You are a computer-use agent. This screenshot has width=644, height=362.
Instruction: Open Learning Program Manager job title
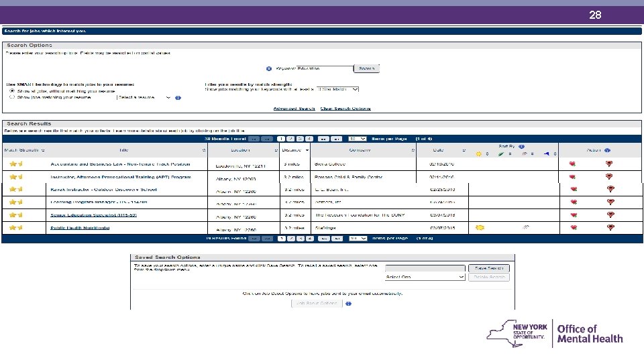99,202
